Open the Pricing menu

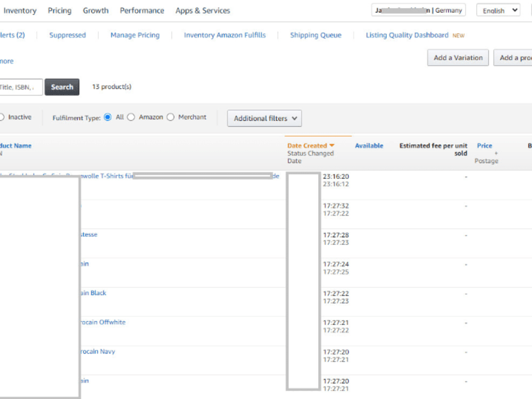pos(60,11)
